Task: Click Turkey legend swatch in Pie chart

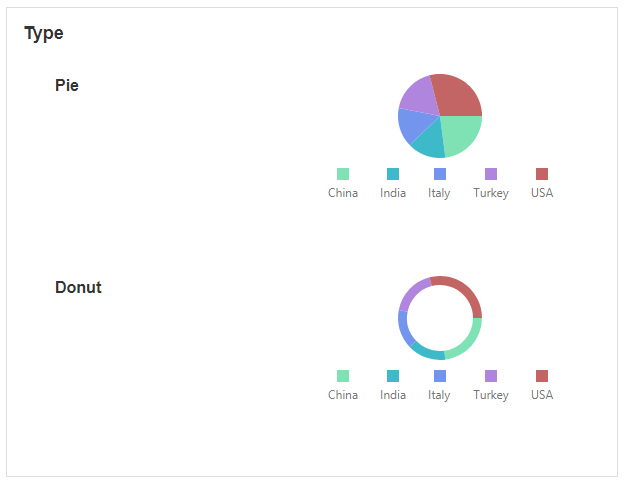Action: click(x=491, y=174)
